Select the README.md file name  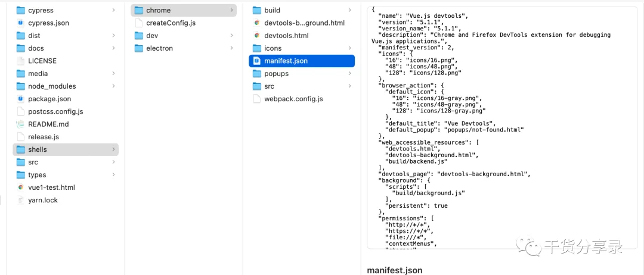point(48,124)
